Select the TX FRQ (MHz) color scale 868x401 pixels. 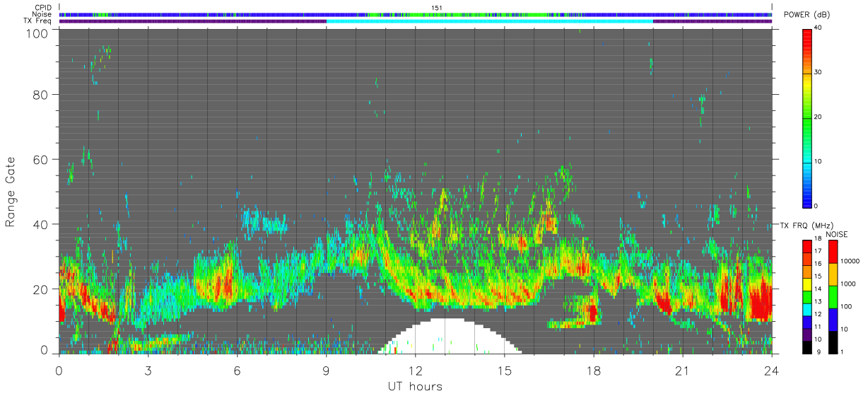(807, 297)
